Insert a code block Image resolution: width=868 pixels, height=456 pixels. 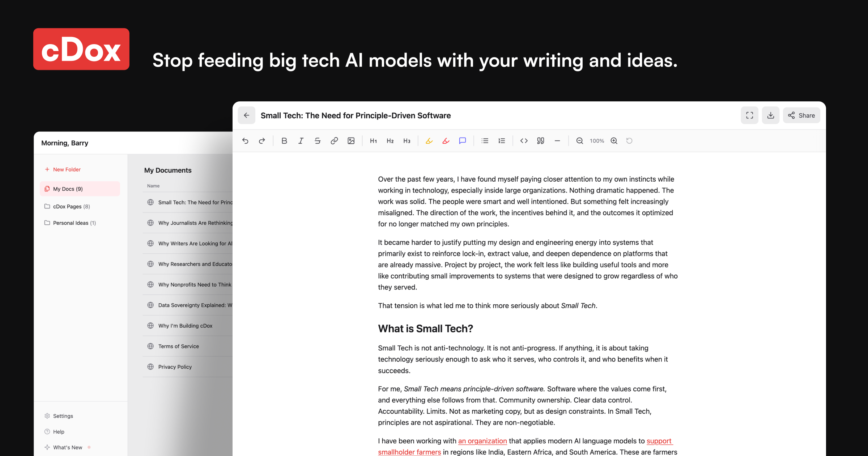point(524,141)
